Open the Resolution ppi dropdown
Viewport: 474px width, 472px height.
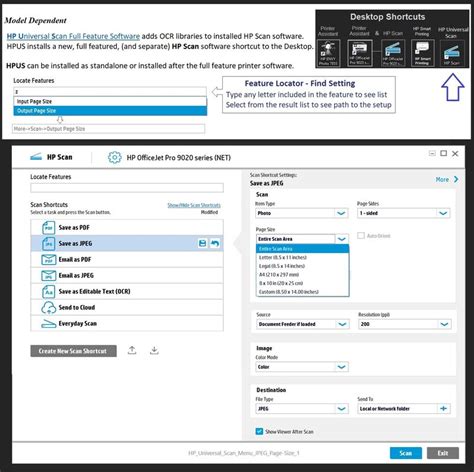pyautogui.click(x=405, y=324)
